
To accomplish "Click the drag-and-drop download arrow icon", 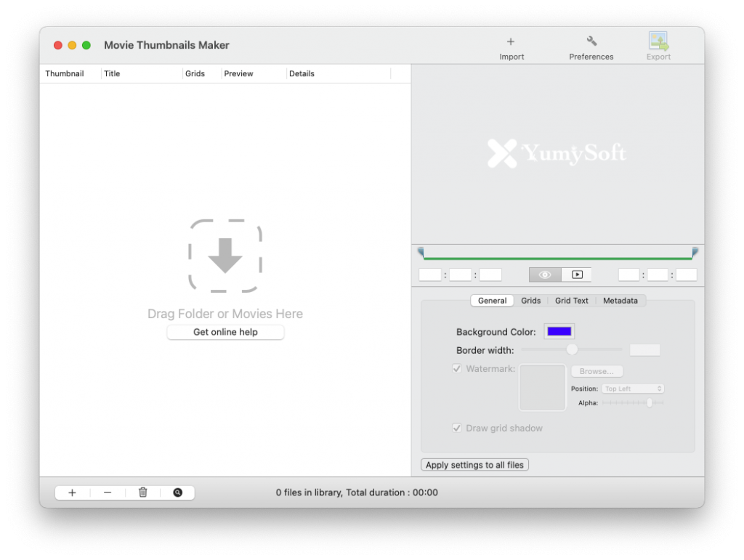I will (225, 256).
